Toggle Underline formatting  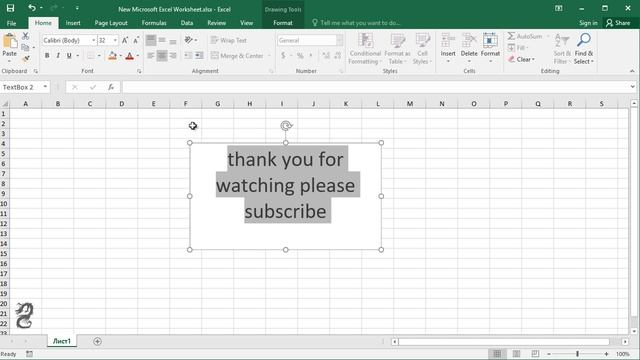[x=69, y=56]
